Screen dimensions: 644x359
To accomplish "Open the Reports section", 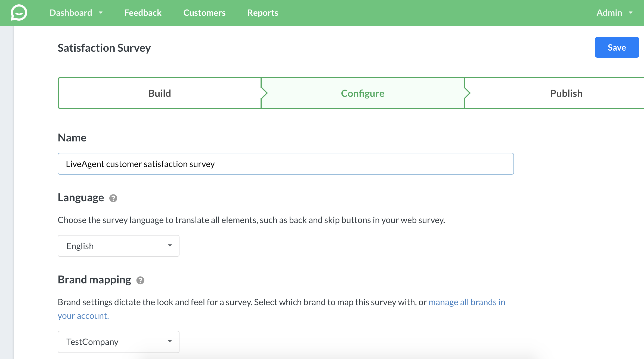I will pyautogui.click(x=263, y=13).
